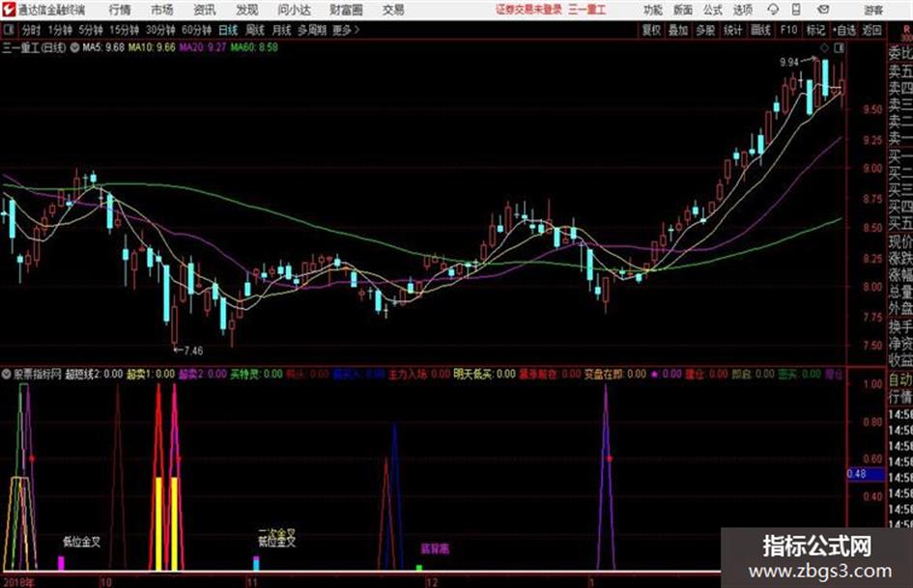Click month 11 on the date axis
The image size is (913, 588).
coord(251,582)
